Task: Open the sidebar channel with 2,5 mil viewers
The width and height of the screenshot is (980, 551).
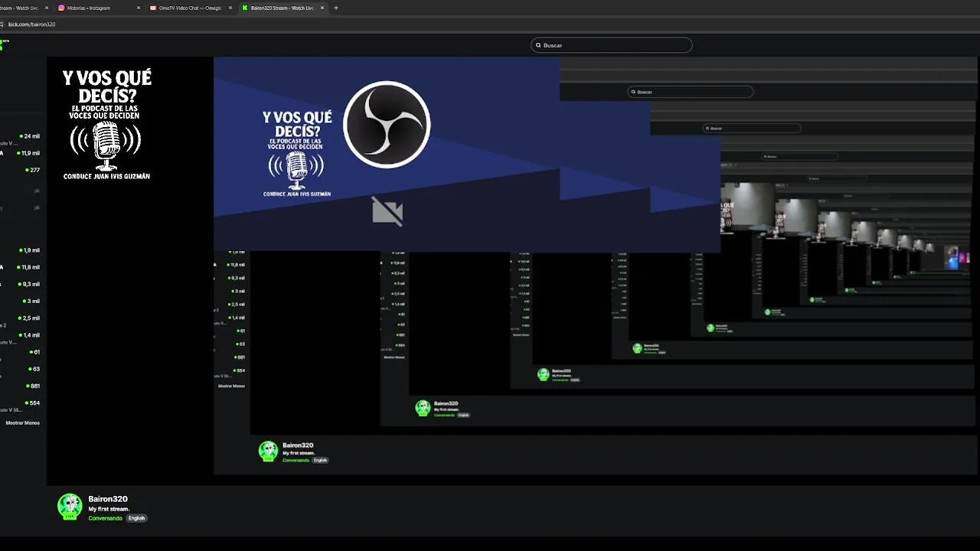Action: pyautogui.click(x=21, y=318)
